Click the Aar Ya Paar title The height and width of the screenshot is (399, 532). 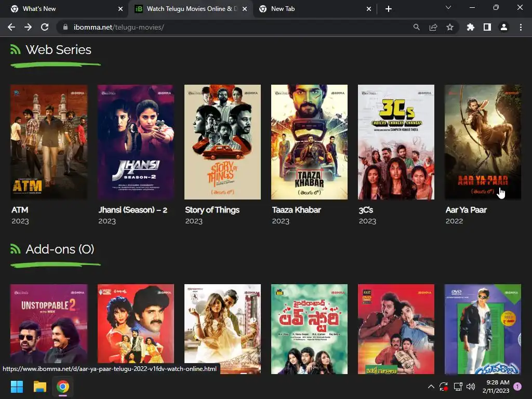click(x=466, y=210)
